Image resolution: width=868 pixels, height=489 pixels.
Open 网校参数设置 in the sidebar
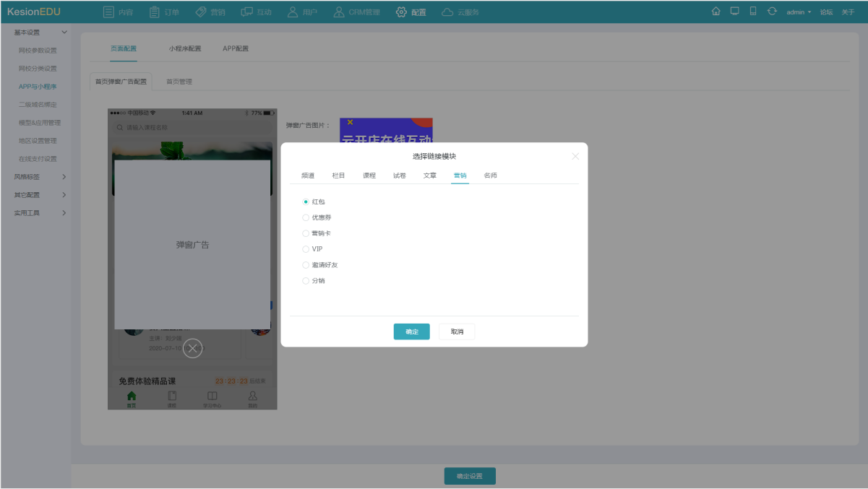38,51
